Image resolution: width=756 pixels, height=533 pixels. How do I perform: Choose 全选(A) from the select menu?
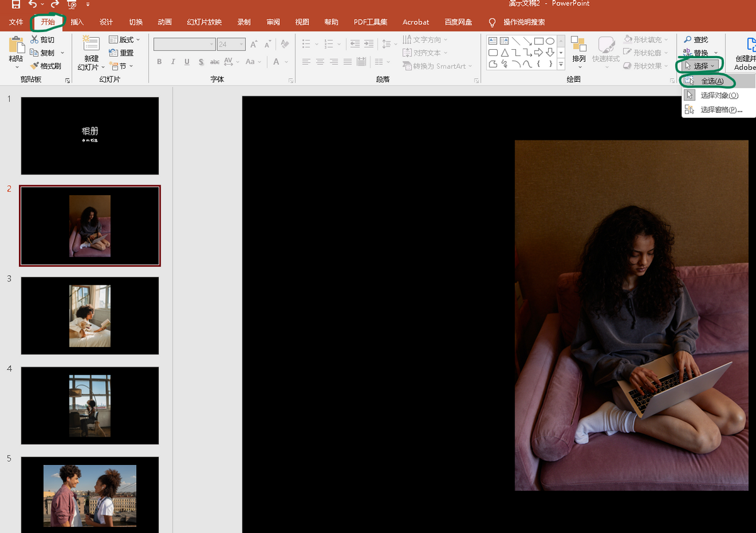click(x=718, y=81)
